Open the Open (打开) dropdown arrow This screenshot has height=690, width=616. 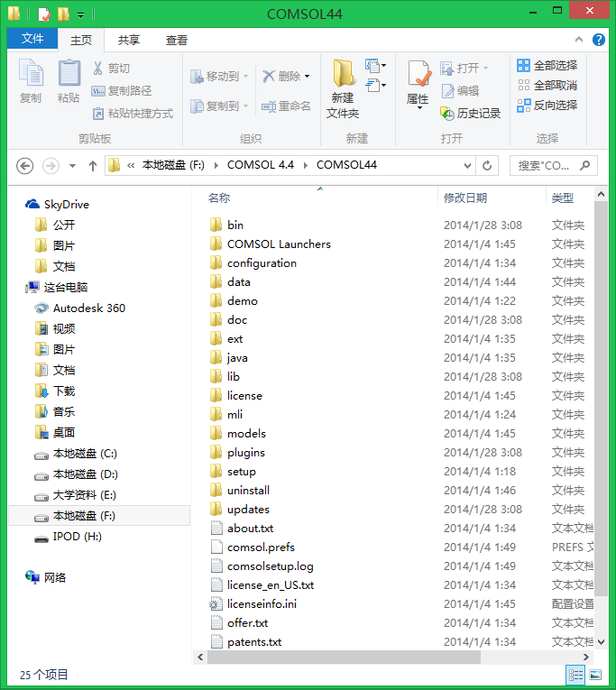point(486,69)
